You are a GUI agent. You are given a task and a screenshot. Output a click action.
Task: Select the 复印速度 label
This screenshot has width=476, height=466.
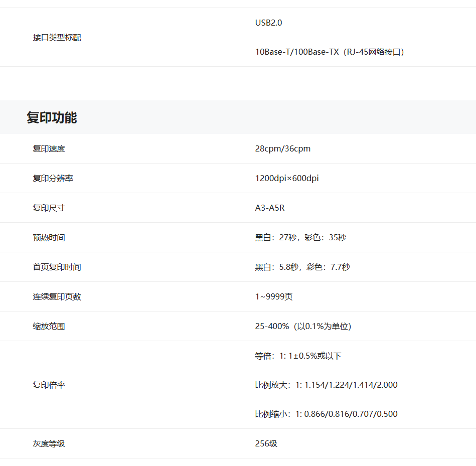click(x=49, y=148)
